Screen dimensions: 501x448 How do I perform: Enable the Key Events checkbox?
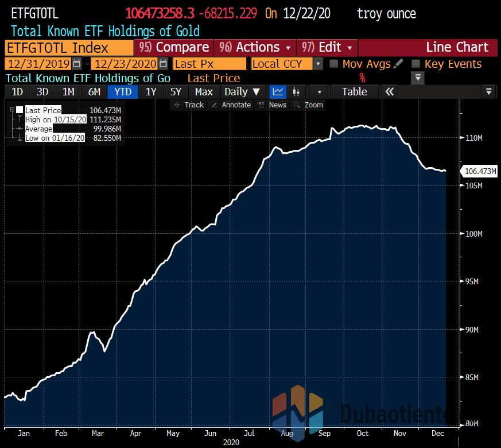coord(415,64)
